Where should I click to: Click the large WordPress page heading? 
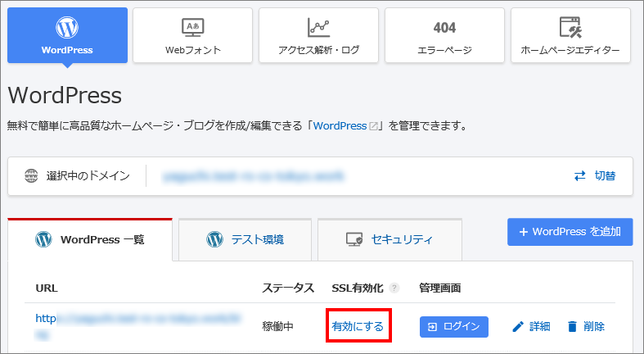click(x=65, y=95)
